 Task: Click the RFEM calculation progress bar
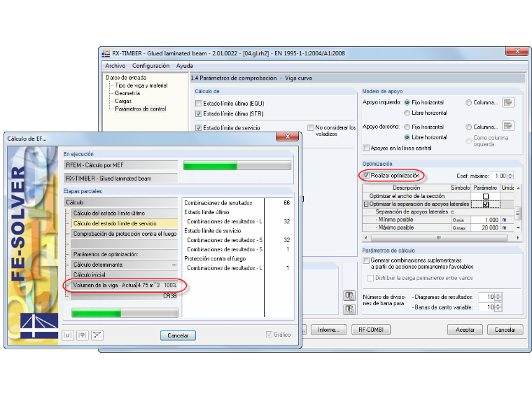237,165
